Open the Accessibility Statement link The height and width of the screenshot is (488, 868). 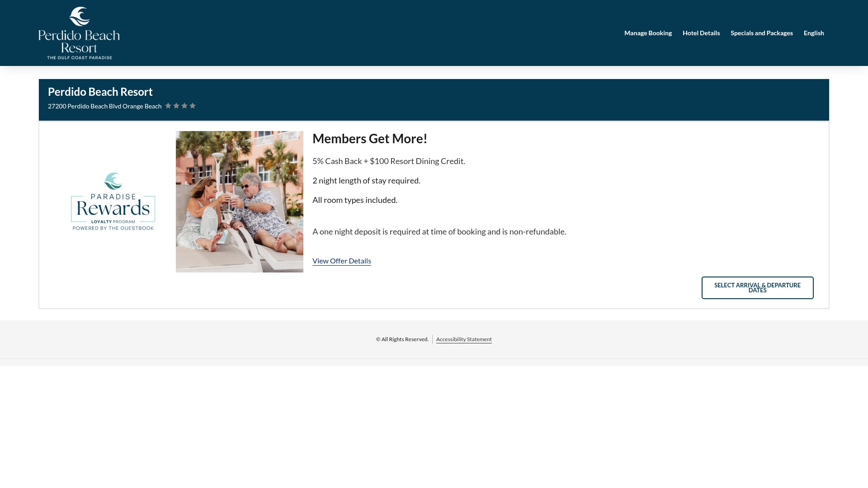click(x=464, y=339)
